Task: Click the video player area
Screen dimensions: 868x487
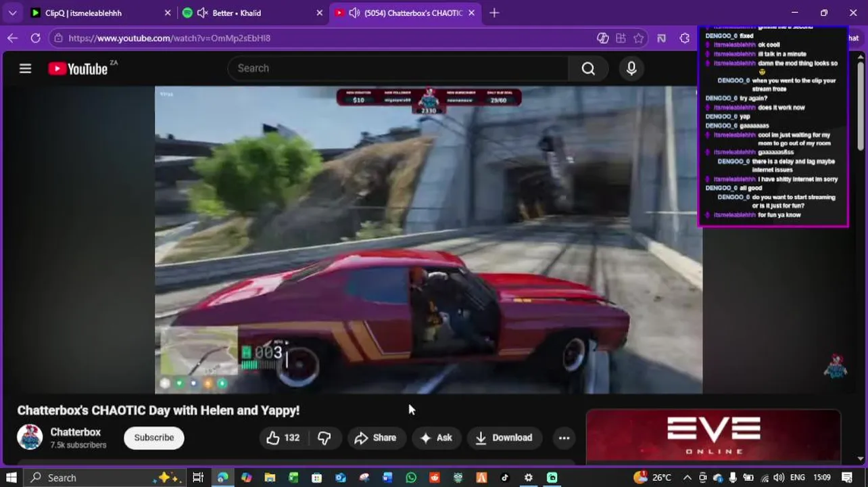Action: tap(429, 239)
